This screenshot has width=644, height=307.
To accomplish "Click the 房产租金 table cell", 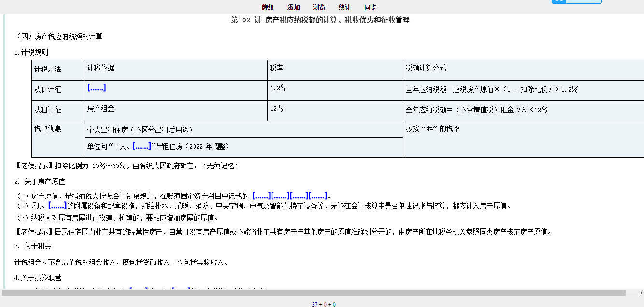I will click(x=176, y=111).
